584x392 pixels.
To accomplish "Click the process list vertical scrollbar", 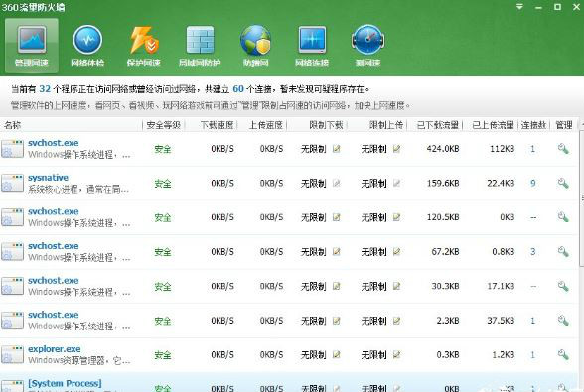I will pyautogui.click(x=581, y=199).
